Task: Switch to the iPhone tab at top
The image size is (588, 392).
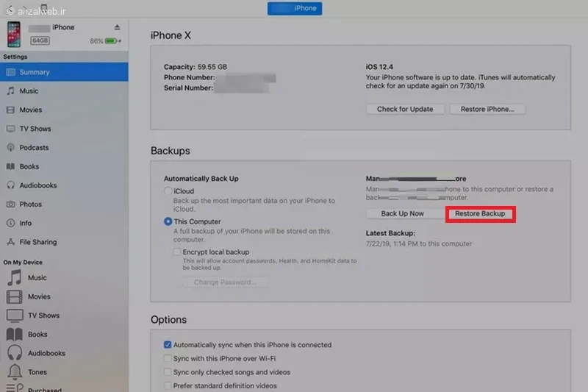Action: (295, 8)
